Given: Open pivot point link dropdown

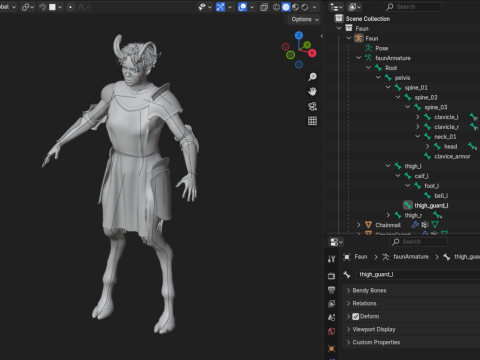Looking at the screenshot, I should pos(28,7).
